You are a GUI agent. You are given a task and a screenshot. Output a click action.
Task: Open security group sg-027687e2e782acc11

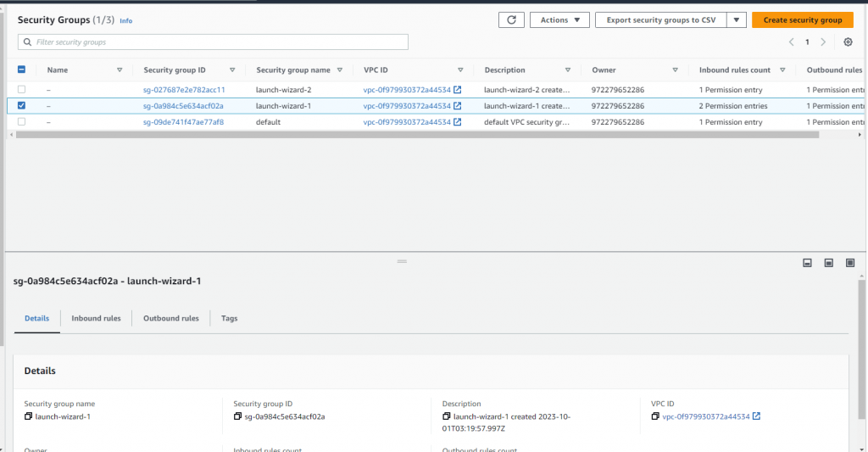pyautogui.click(x=184, y=90)
